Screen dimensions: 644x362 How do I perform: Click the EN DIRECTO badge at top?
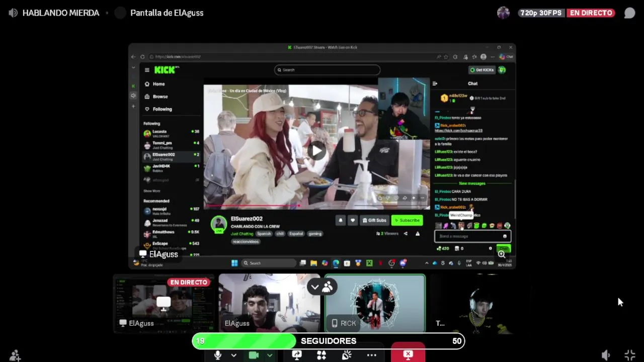[x=591, y=13]
